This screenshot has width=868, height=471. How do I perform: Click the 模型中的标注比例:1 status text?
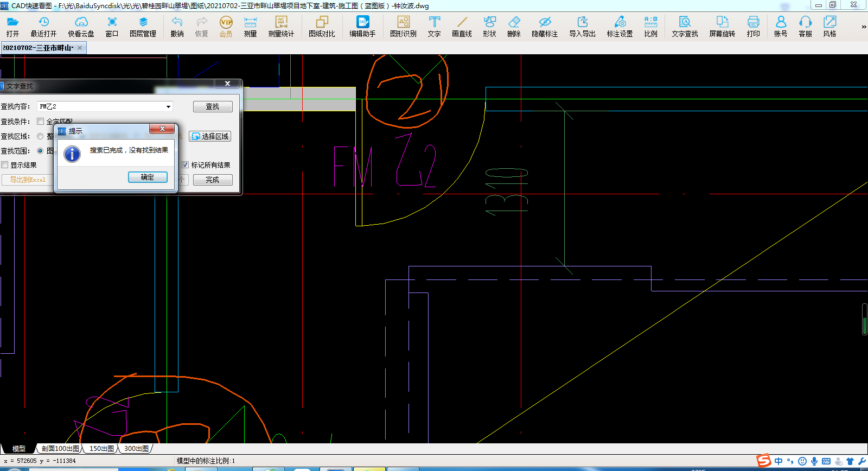(206, 461)
